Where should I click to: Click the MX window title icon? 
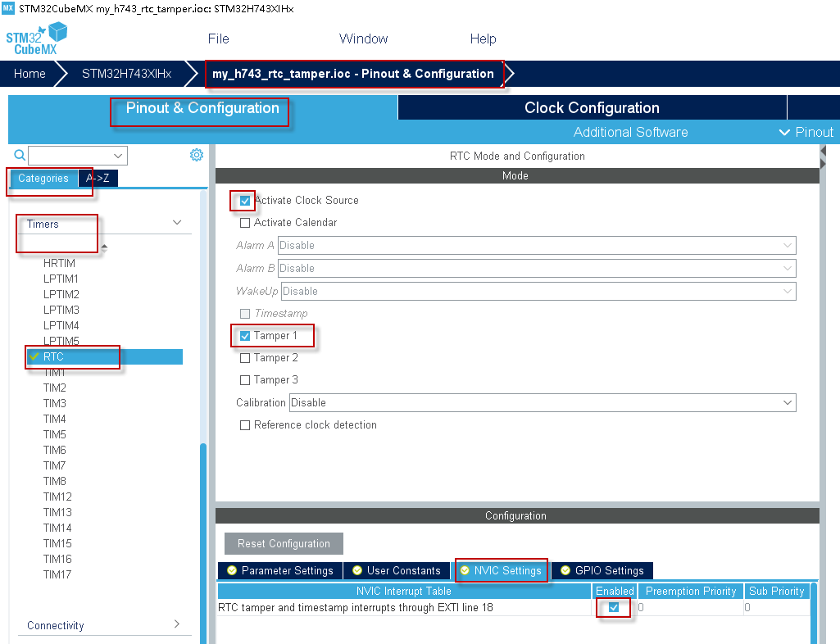click(x=8, y=8)
